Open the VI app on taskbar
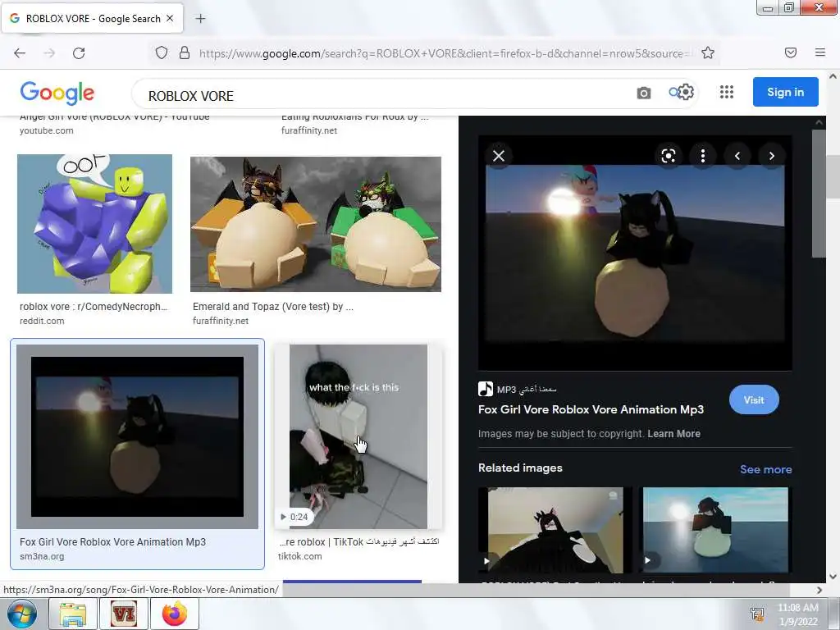 point(123,614)
